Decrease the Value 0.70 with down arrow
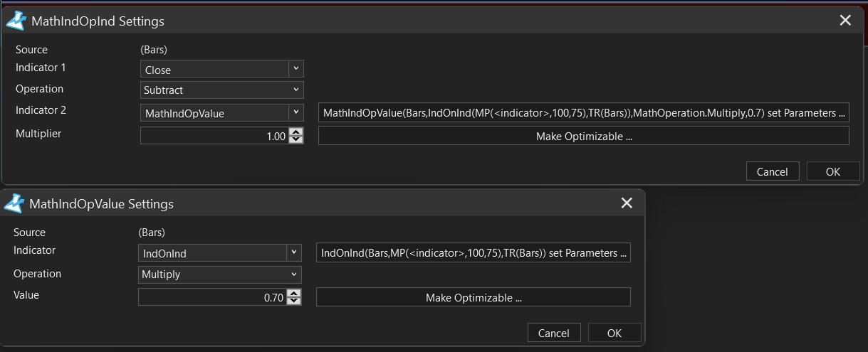The width and height of the screenshot is (868, 352). pos(294,301)
